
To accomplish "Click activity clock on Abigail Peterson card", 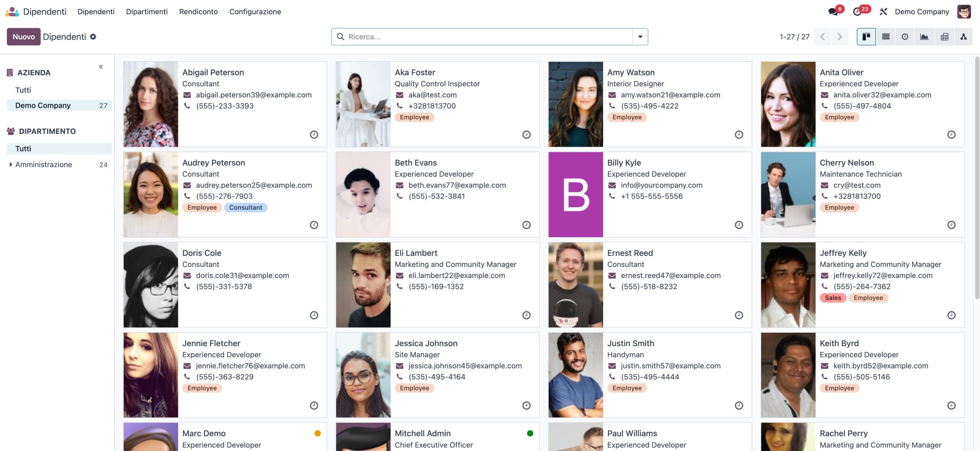I will tap(314, 135).
